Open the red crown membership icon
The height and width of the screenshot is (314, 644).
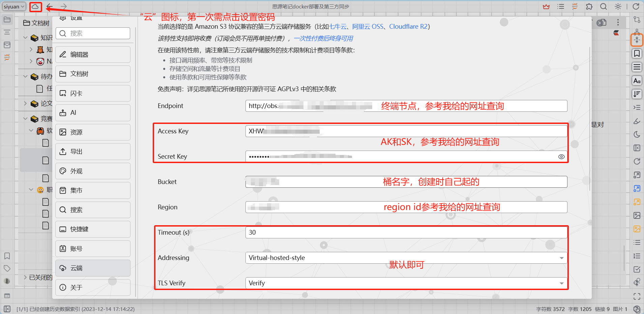pos(546,6)
